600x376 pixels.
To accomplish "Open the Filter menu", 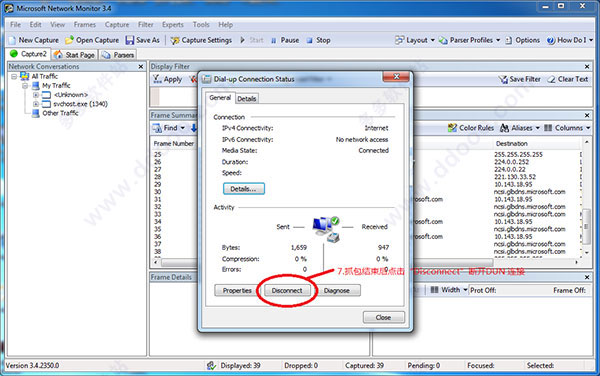I will (145, 24).
